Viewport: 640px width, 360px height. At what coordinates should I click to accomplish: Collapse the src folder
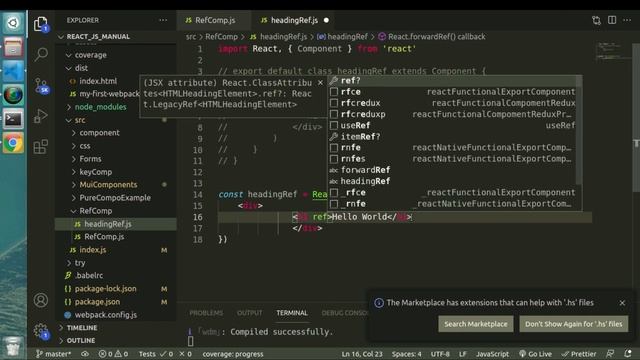click(x=116, y=120)
